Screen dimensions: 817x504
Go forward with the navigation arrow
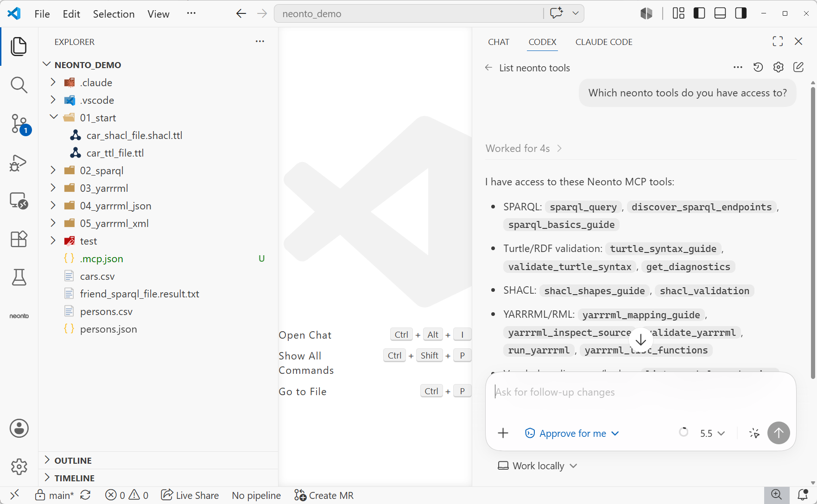[x=262, y=14]
